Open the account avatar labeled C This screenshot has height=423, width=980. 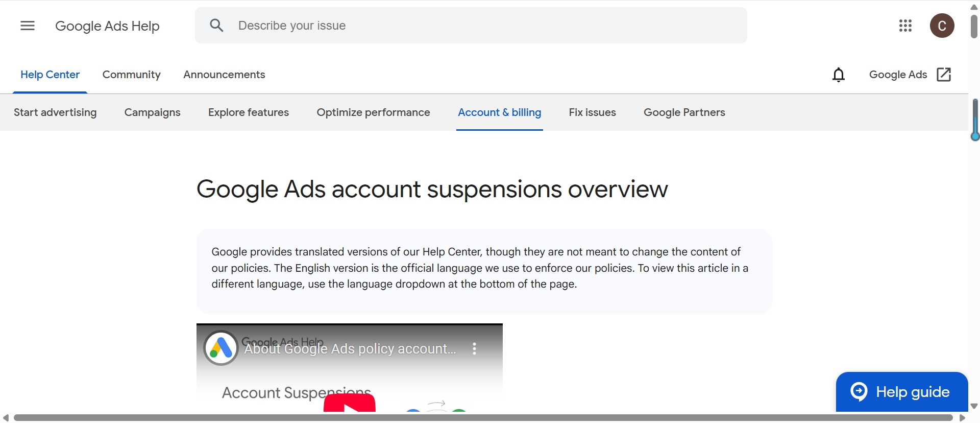tap(942, 26)
